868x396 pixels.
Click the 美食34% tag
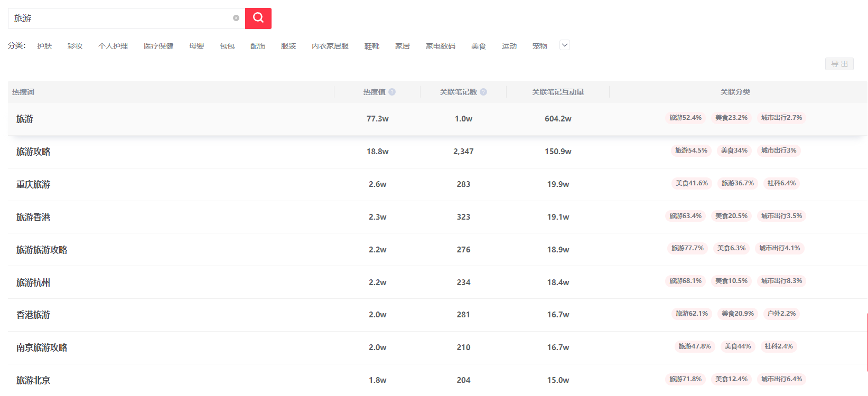click(734, 150)
